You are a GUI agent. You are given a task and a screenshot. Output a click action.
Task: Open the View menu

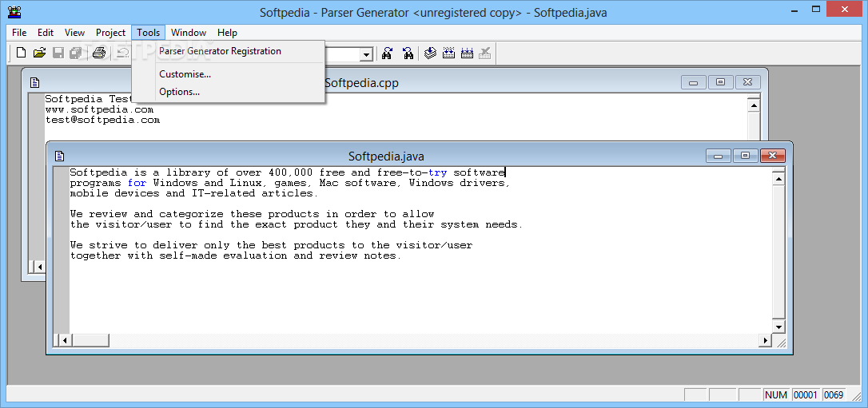tap(75, 33)
